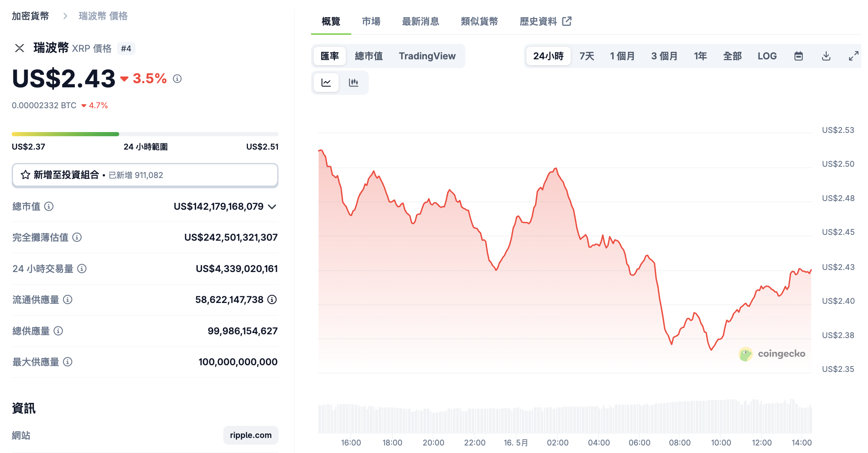Switch to the 市場 tab
Image resolution: width=868 pixels, height=453 pixels.
coord(370,21)
